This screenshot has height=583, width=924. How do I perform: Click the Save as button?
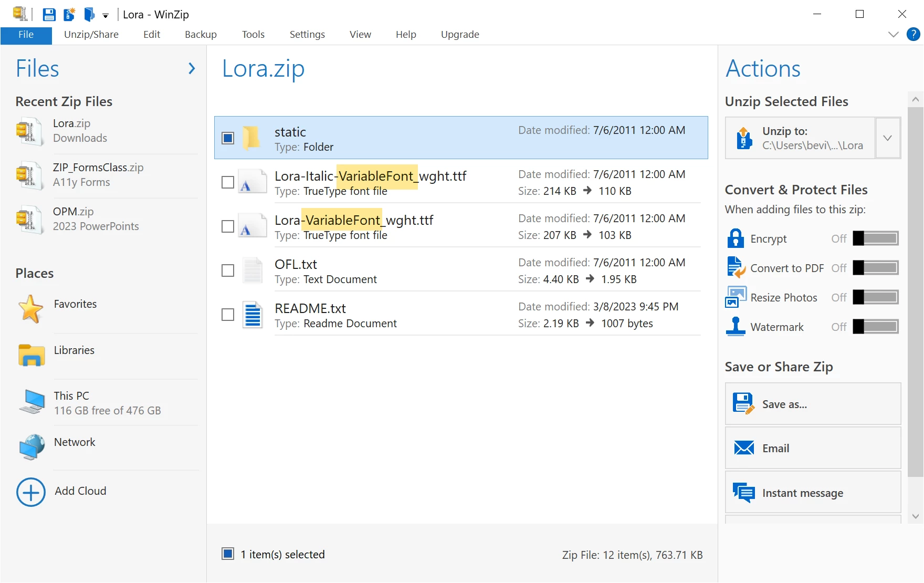pos(813,404)
